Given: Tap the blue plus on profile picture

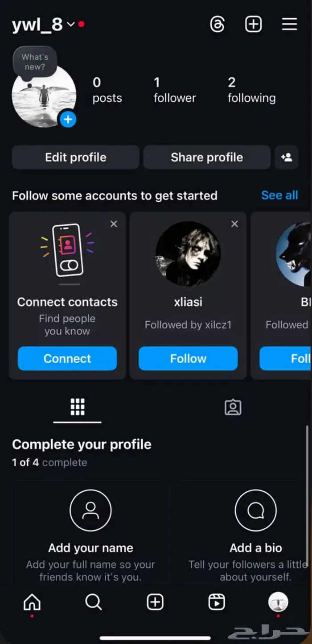Looking at the screenshot, I should click(x=68, y=119).
